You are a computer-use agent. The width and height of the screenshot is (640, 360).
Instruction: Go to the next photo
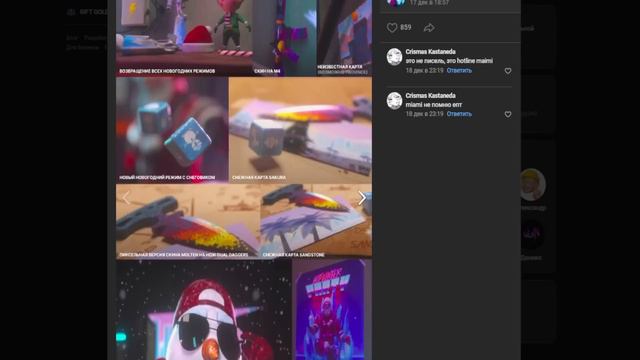pyautogui.click(x=362, y=198)
